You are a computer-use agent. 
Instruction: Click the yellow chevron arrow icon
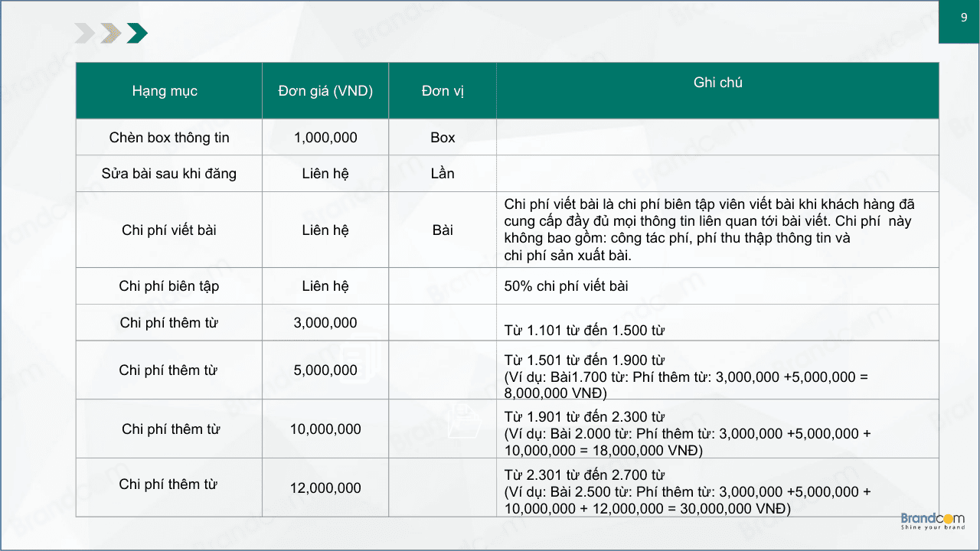coord(111,34)
